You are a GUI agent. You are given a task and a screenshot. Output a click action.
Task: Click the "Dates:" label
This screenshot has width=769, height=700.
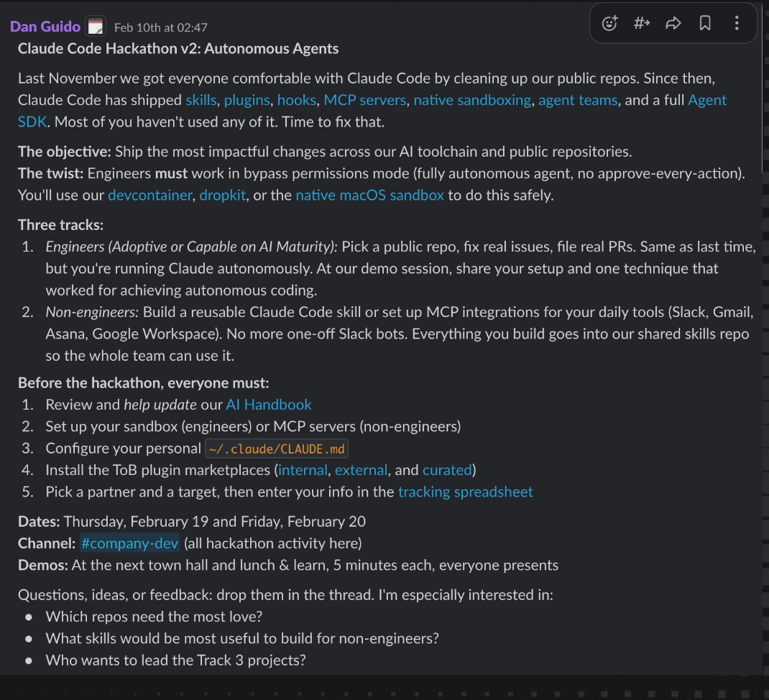point(39,522)
